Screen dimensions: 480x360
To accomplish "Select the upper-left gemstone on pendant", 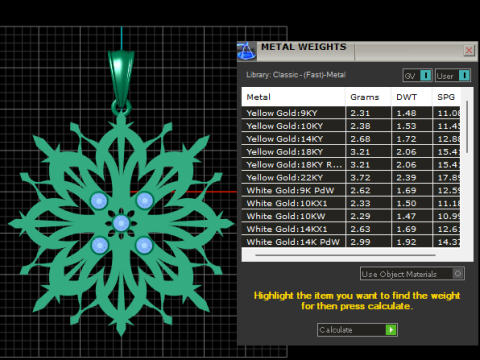I will [x=99, y=201].
